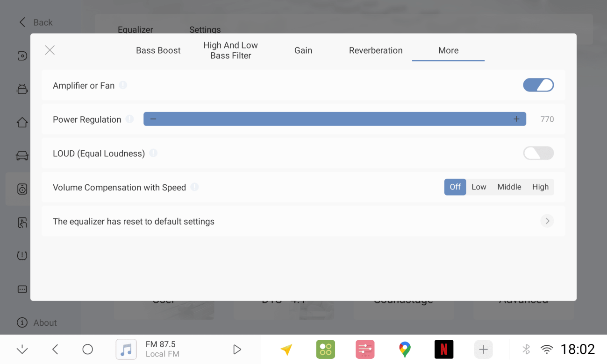This screenshot has height=364, width=607.
Task: Open Netflix app from the bottom dock
Action: [444, 349]
